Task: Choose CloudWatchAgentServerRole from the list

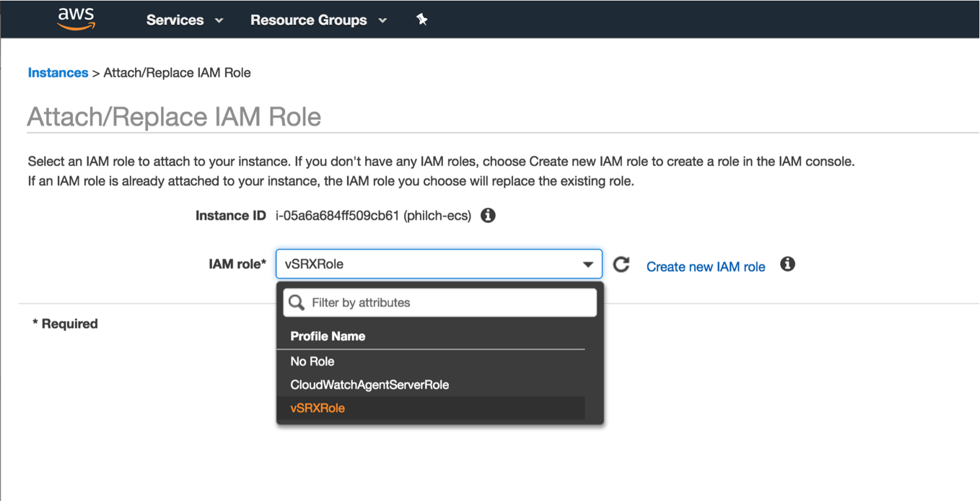Action: (369, 385)
